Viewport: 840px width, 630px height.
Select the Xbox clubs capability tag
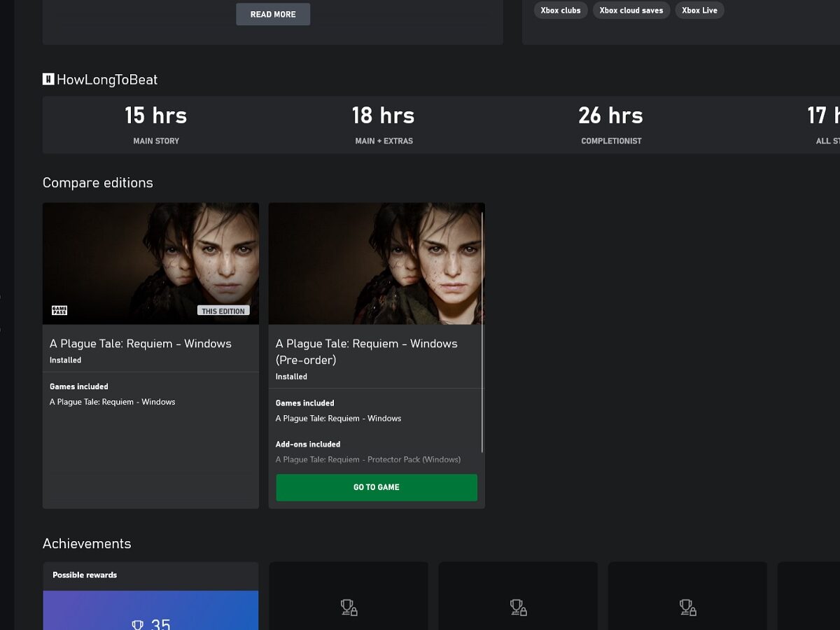[x=560, y=10]
